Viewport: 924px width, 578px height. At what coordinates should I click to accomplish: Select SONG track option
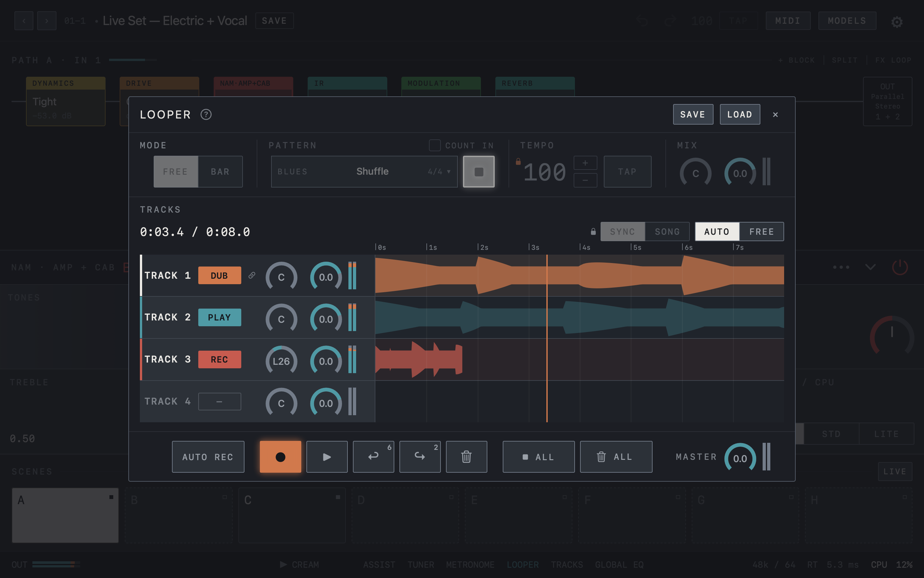click(667, 232)
